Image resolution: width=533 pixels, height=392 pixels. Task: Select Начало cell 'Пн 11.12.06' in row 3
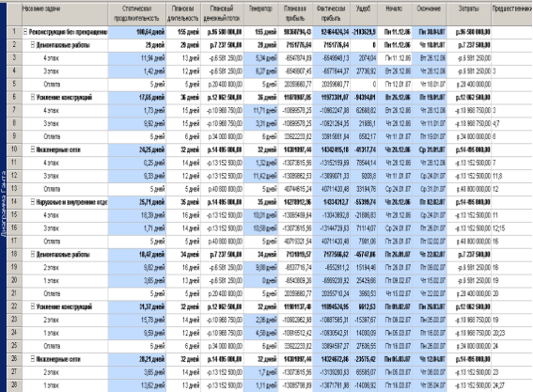point(395,58)
